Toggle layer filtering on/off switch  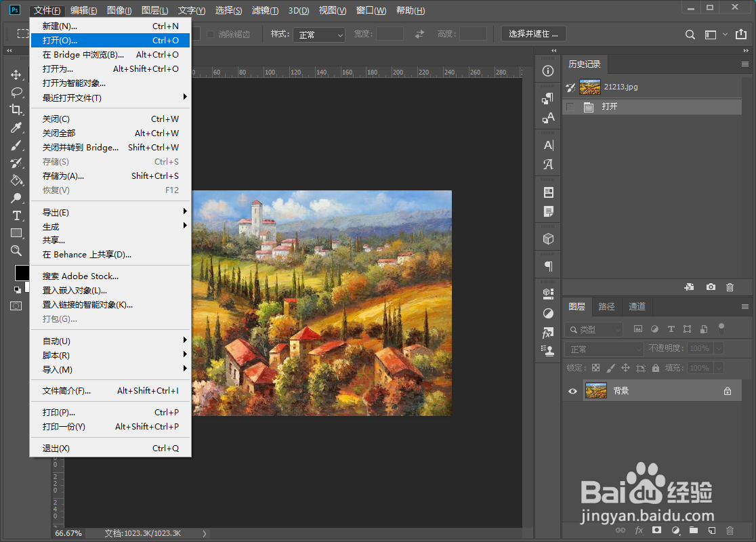pyautogui.click(x=721, y=329)
